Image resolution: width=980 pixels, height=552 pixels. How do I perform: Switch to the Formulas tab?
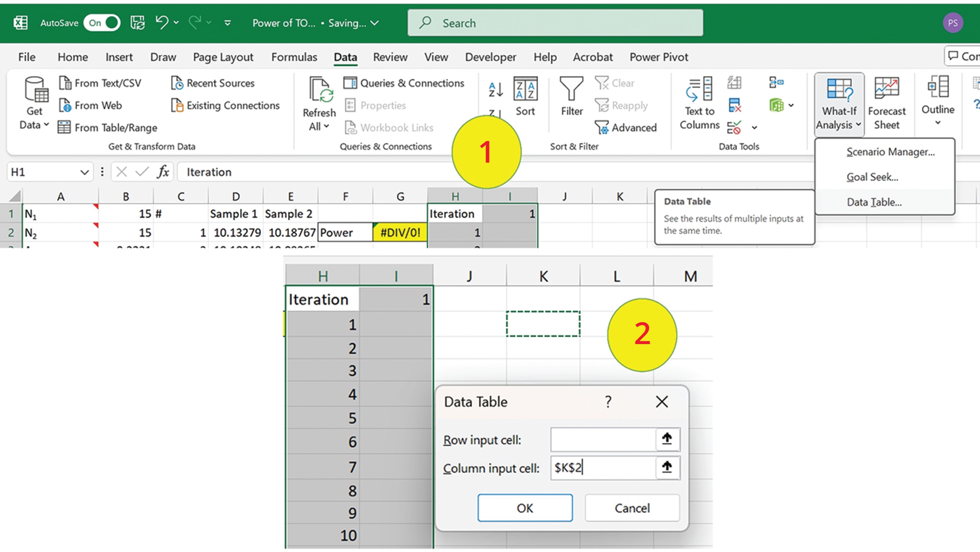(294, 57)
